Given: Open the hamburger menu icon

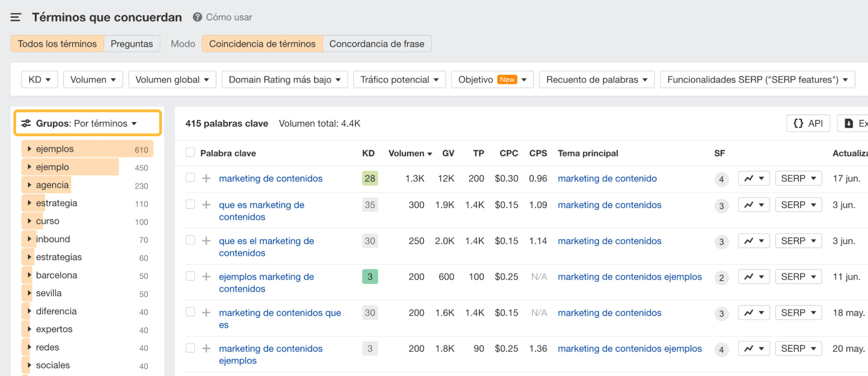Looking at the screenshot, I should (x=16, y=17).
